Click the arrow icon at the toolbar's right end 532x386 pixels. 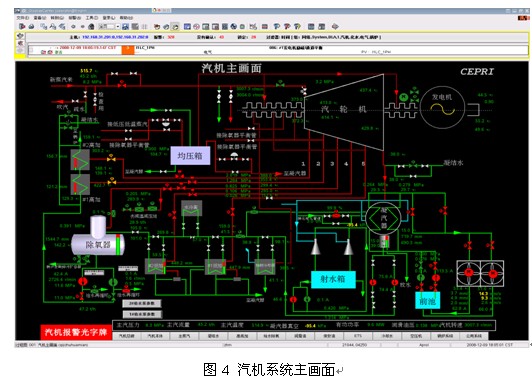(x=335, y=26)
